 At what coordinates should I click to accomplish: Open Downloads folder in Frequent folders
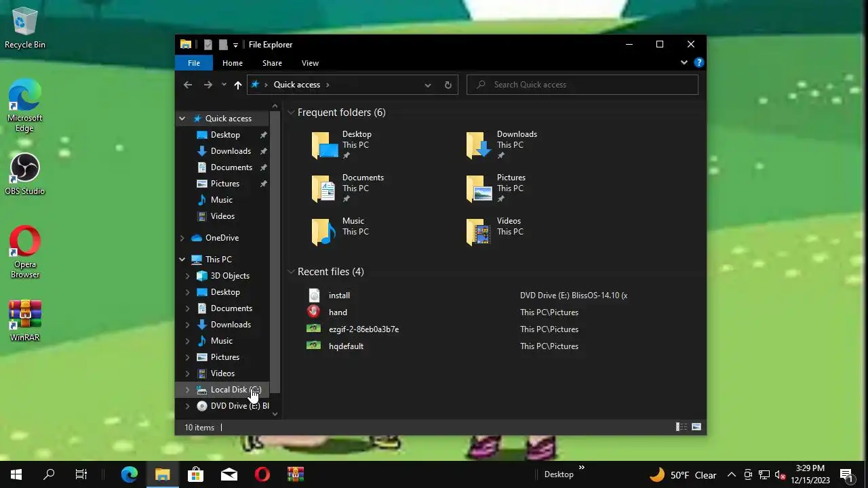(502, 145)
